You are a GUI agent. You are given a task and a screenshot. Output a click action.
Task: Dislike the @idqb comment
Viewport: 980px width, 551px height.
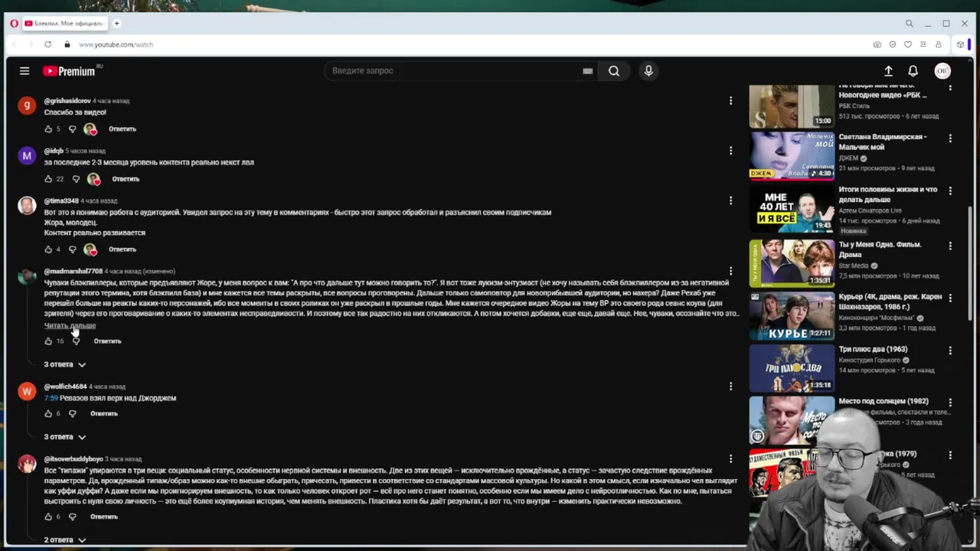[76, 179]
